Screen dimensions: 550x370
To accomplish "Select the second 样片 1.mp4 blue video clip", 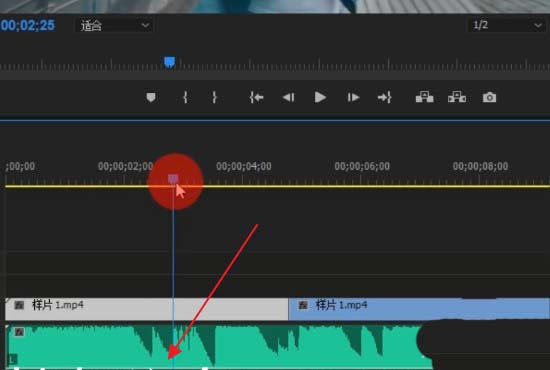I will coord(419,309).
